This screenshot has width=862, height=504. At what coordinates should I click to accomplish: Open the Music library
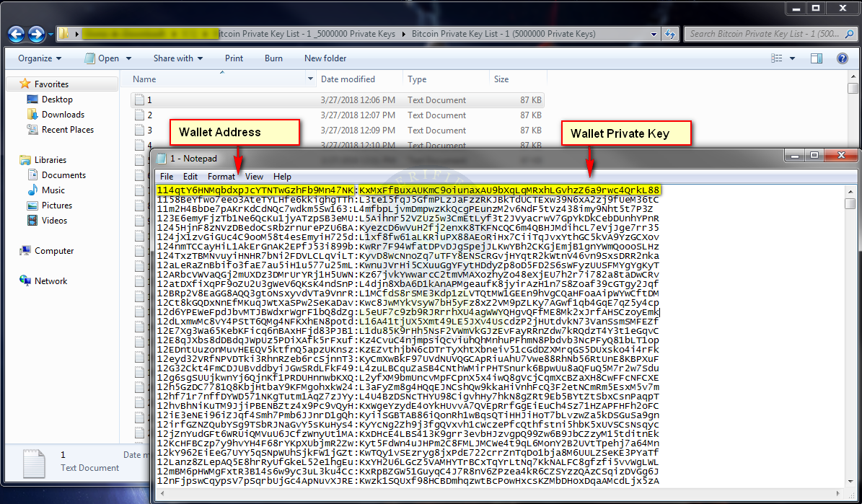coord(53,190)
